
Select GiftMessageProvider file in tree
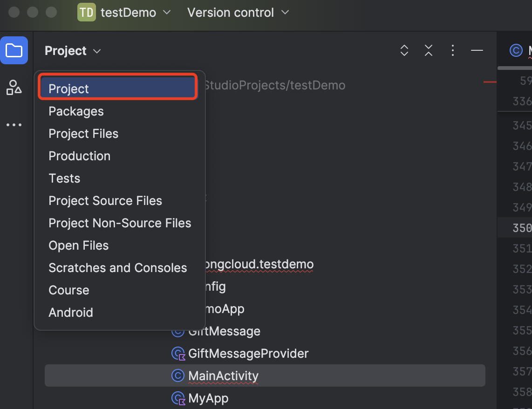coord(248,354)
